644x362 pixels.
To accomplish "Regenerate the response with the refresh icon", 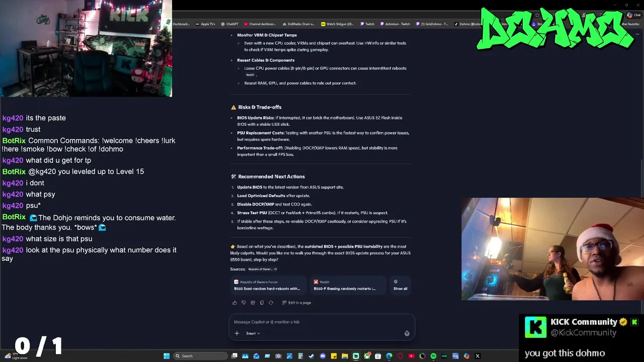I will [x=271, y=303].
